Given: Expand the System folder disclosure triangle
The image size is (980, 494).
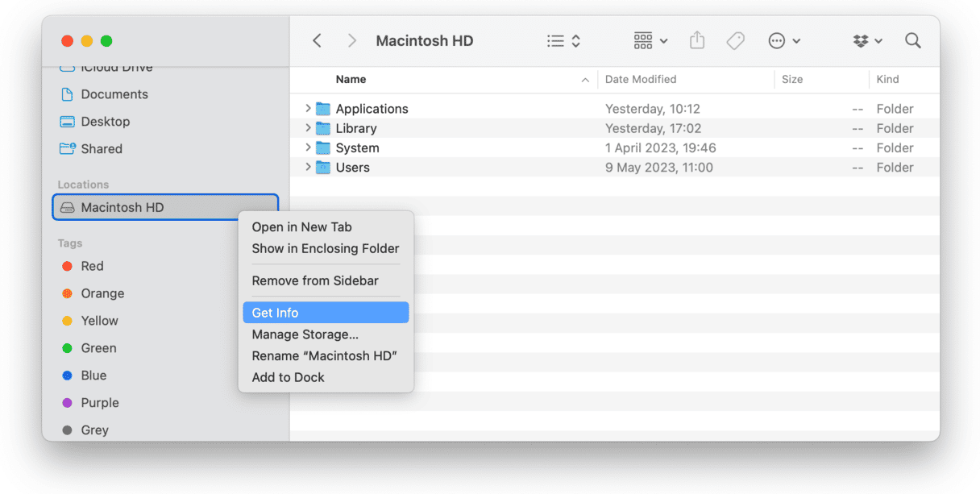Looking at the screenshot, I should (308, 147).
